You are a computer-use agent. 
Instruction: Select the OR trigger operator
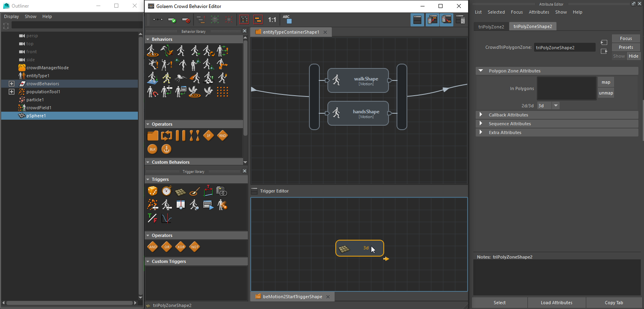[x=167, y=247]
